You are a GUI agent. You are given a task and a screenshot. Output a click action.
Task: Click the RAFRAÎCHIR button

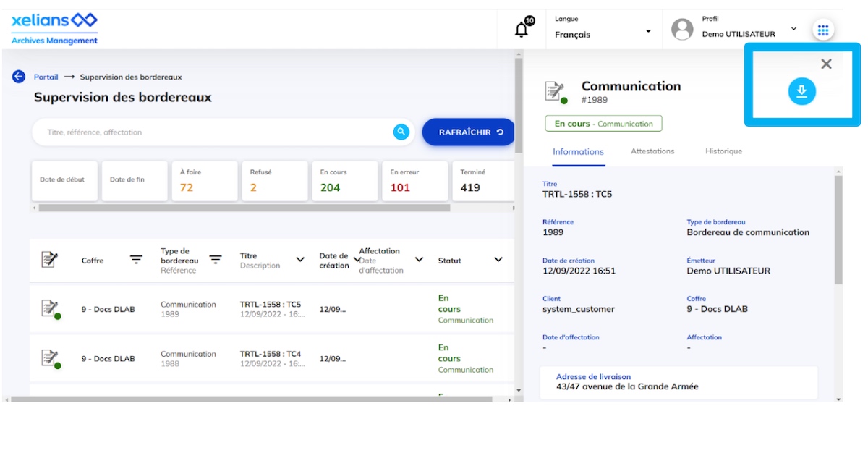468,132
